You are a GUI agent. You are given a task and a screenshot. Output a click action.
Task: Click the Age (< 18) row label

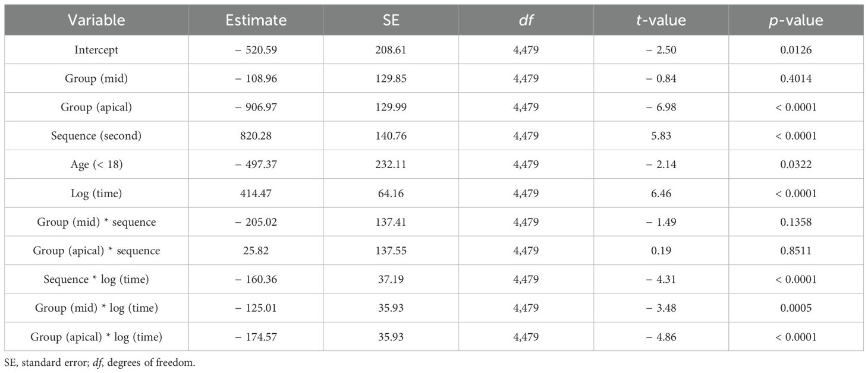pos(96,165)
